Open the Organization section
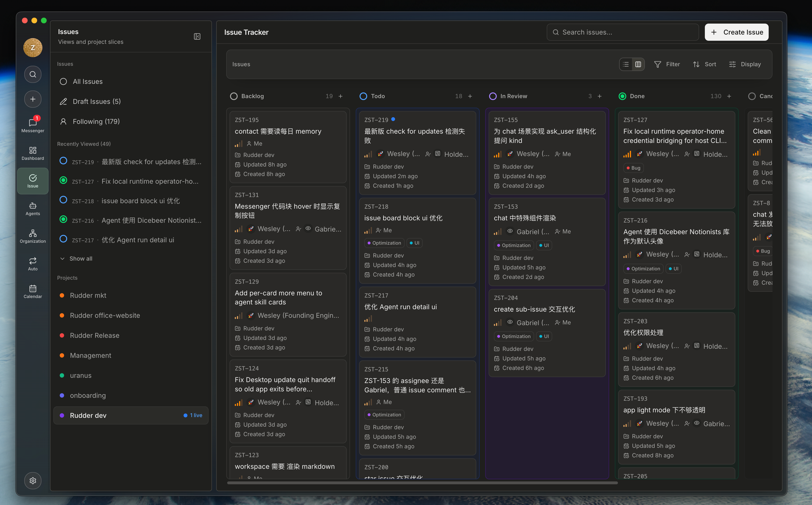 click(33, 236)
